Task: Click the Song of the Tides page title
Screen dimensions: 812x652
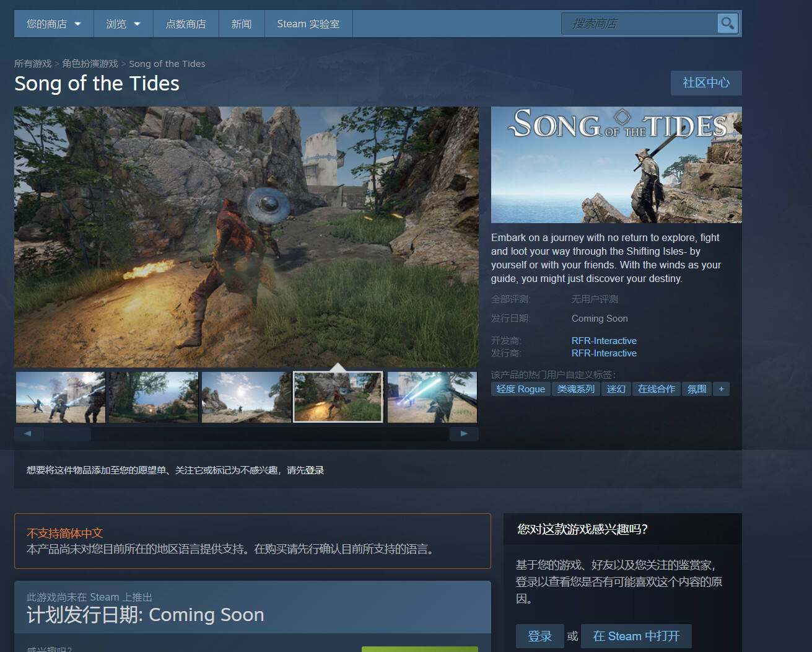Action: [97, 84]
